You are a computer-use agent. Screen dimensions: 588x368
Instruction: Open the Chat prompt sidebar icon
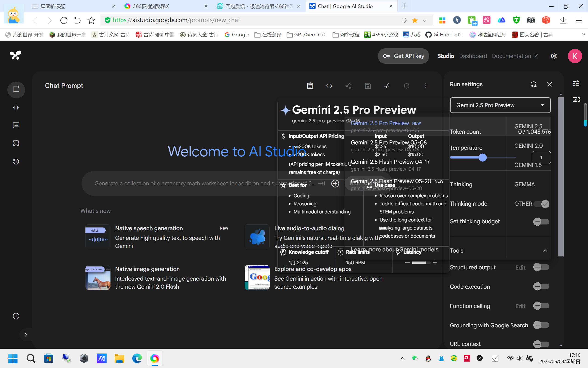16,90
